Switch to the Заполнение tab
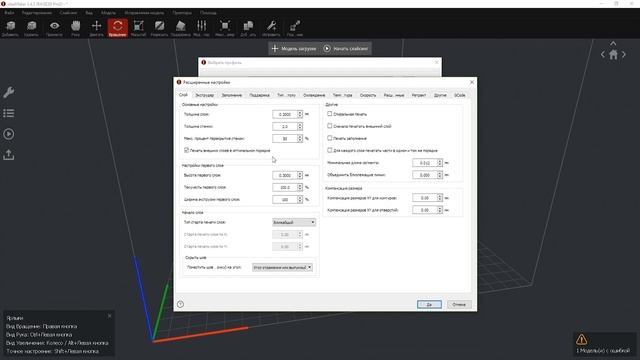 click(x=231, y=95)
